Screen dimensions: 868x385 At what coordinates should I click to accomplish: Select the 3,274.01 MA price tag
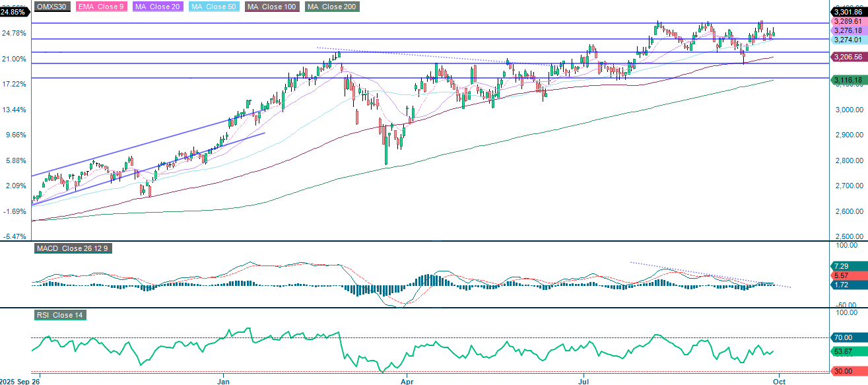(848, 40)
